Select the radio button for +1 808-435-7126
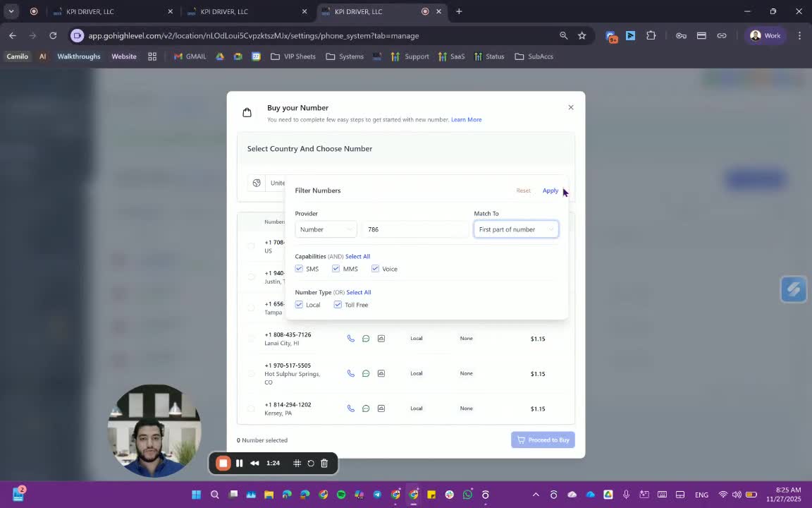Viewport: 812px width, 508px height. (x=251, y=339)
